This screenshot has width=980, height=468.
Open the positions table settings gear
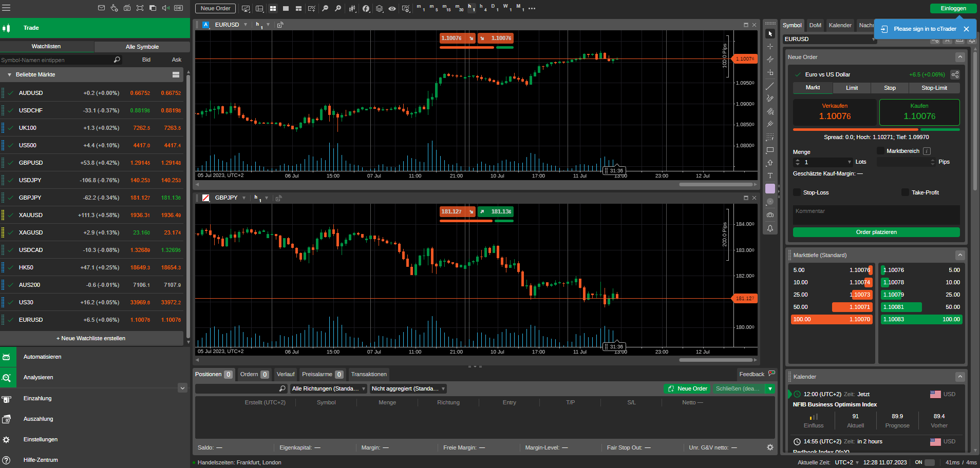tap(770, 447)
